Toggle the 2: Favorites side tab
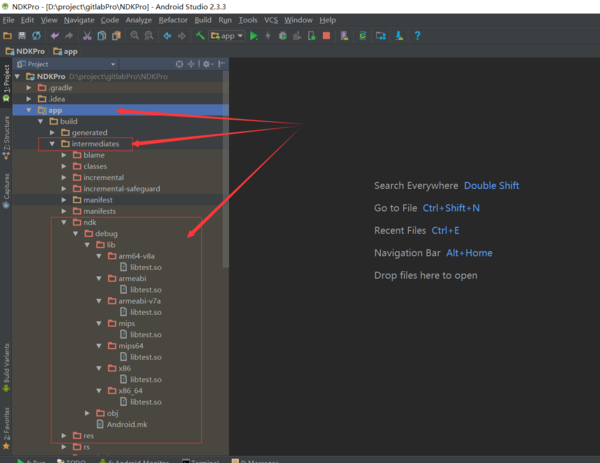Viewport: 600px width, 463px height. 6,428
